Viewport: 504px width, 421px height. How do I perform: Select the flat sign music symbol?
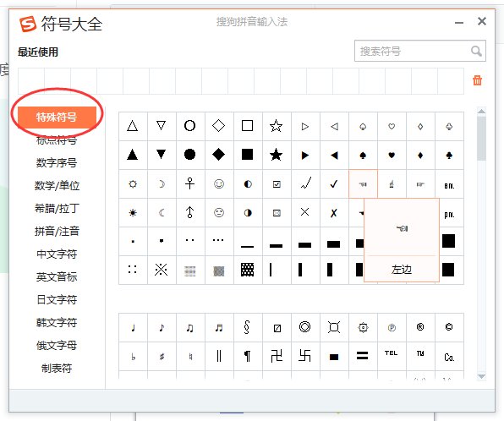point(134,357)
